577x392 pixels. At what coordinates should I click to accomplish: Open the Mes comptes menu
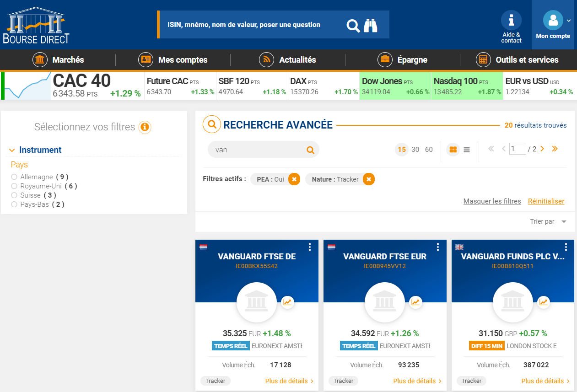pyautogui.click(x=173, y=60)
